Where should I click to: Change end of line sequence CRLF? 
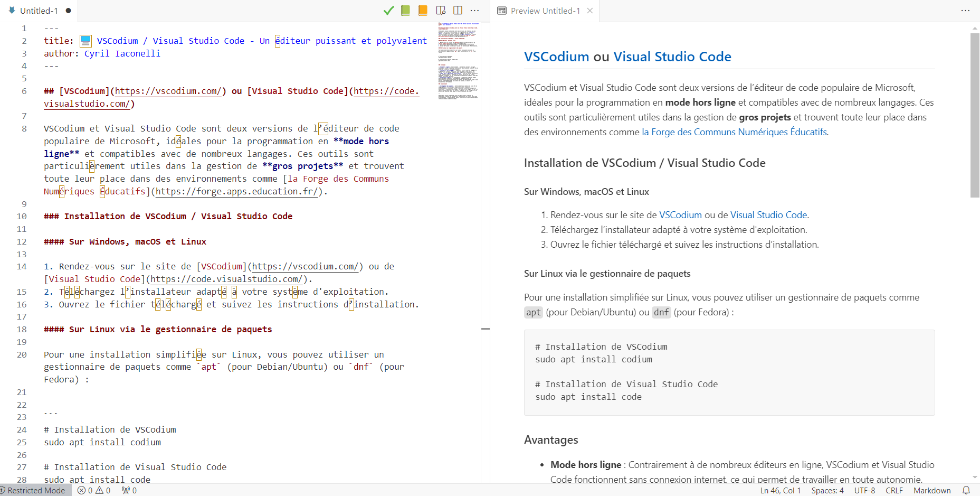pos(894,490)
